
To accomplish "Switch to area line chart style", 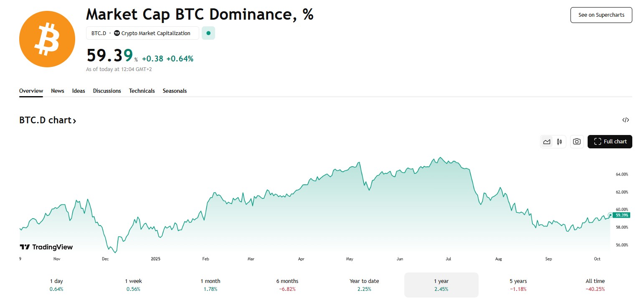I will click(x=547, y=142).
